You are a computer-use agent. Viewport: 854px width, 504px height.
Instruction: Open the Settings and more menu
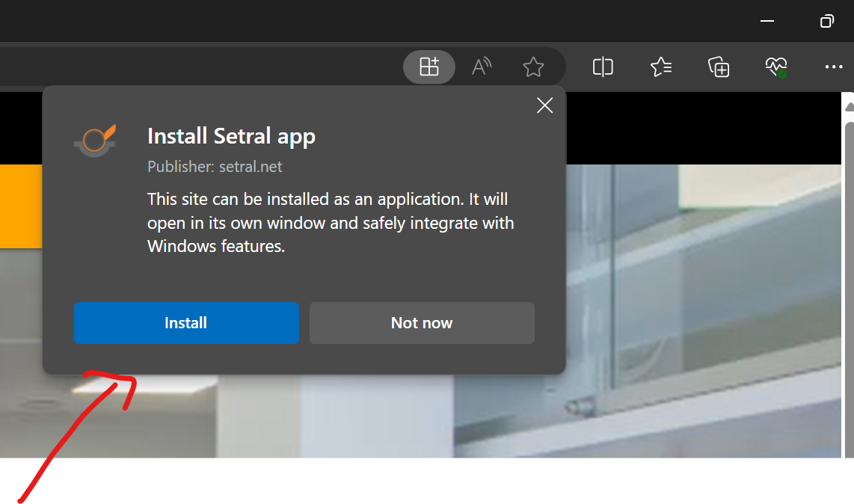[x=833, y=67]
